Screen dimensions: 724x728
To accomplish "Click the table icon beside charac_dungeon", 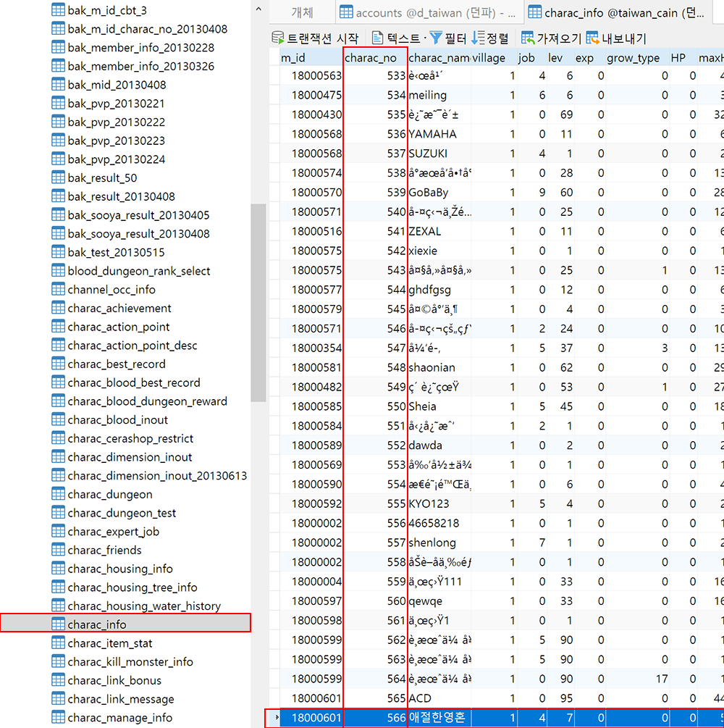I will tap(58, 494).
